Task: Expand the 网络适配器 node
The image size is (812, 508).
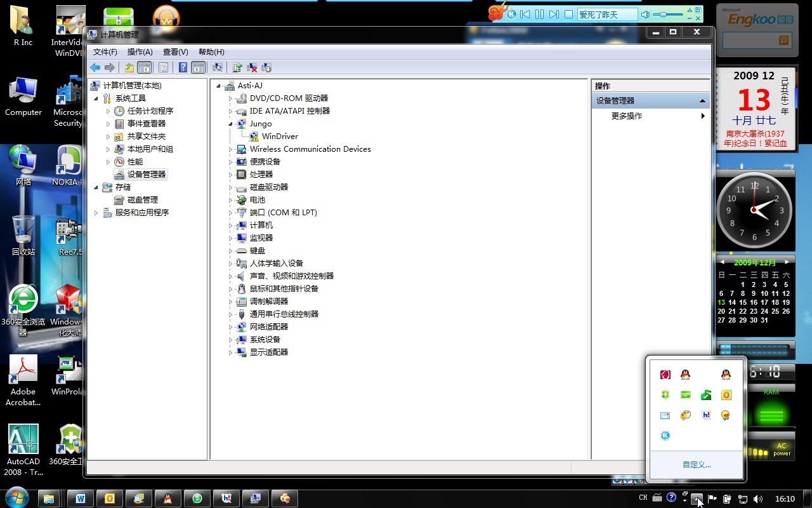Action: point(231,327)
